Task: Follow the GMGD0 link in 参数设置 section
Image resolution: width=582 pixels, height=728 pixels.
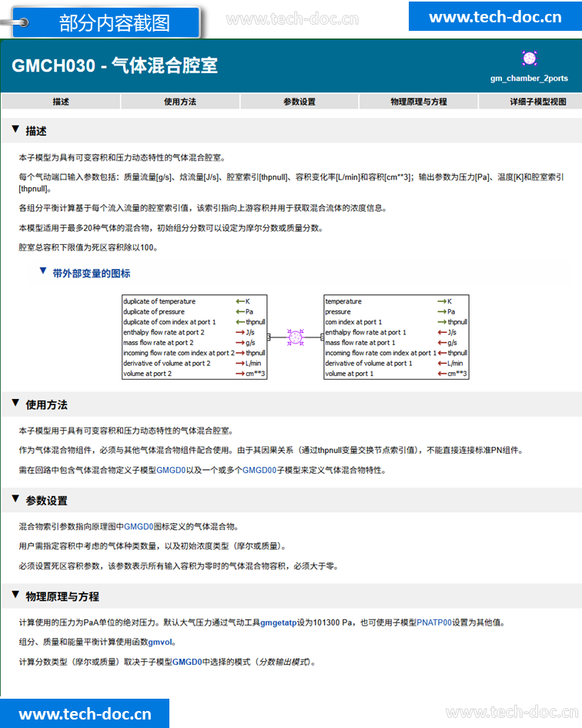Action: 139,527
